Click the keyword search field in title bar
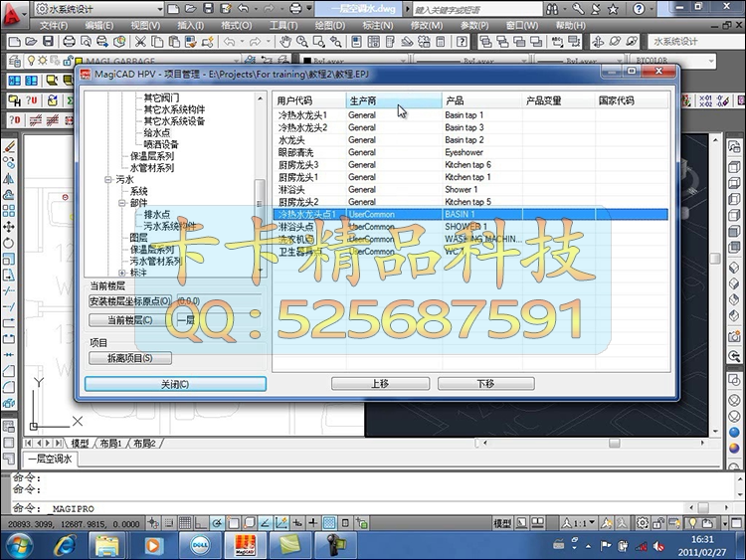Image resolution: width=746 pixels, height=560 pixels. (x=477, y=9)
